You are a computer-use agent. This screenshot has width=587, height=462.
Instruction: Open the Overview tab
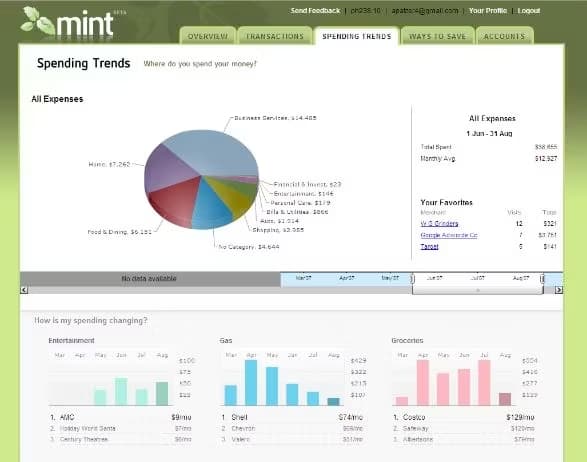tap(208, 36)
